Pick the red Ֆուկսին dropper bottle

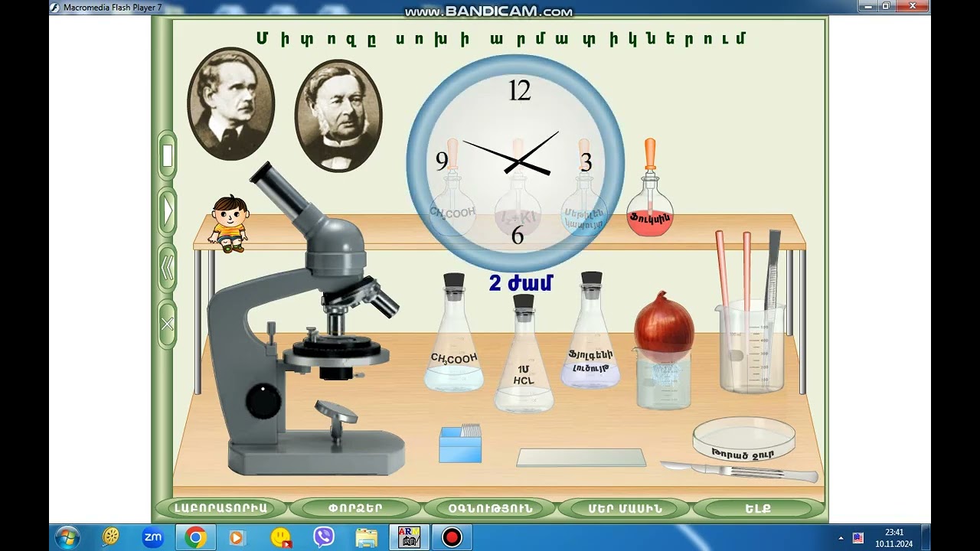pos(650,187)
